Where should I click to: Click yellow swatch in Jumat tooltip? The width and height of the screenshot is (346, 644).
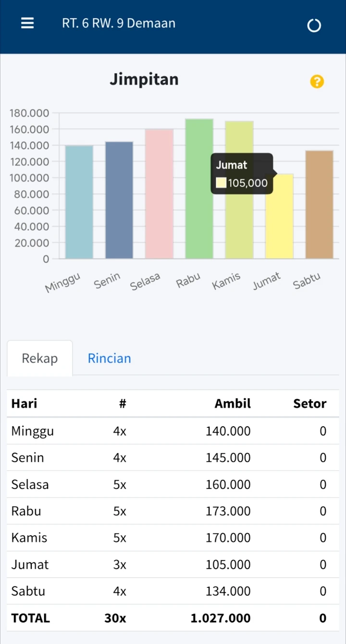click(221, 183)
